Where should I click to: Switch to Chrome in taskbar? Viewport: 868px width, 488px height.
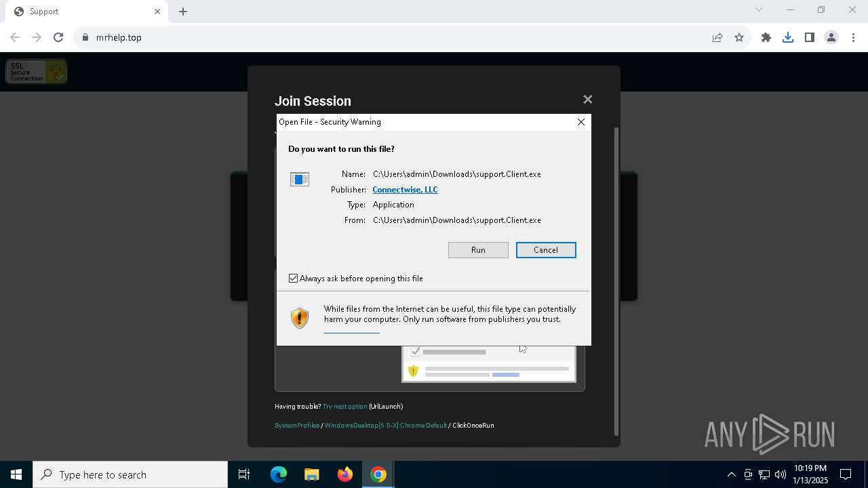pos(378,474)
